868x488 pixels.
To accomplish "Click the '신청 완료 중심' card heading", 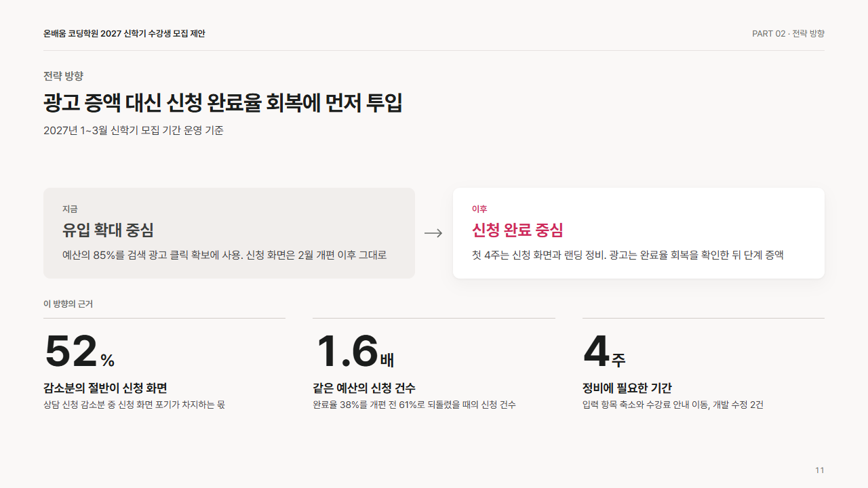I will 517,230.
